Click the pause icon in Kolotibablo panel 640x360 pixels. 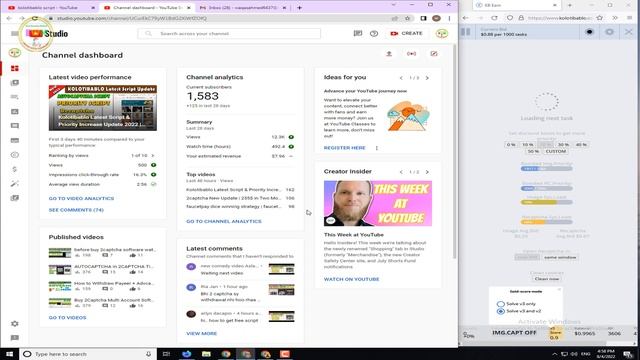(x=466, y=32)
